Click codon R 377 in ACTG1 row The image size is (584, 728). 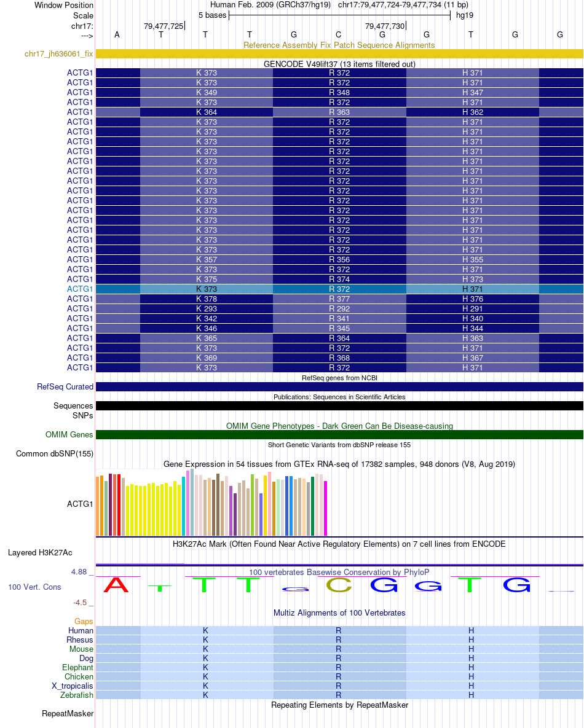[x=339, y=299]
